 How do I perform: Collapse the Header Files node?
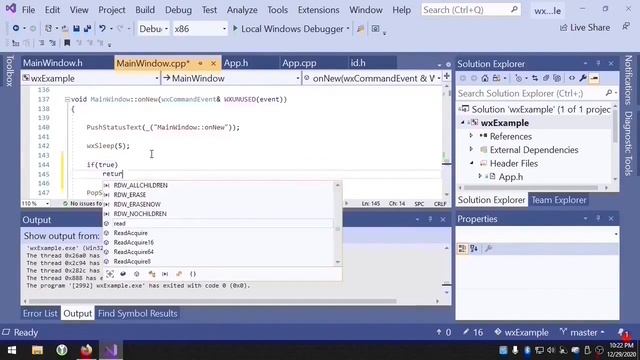[x=471, y=163]
